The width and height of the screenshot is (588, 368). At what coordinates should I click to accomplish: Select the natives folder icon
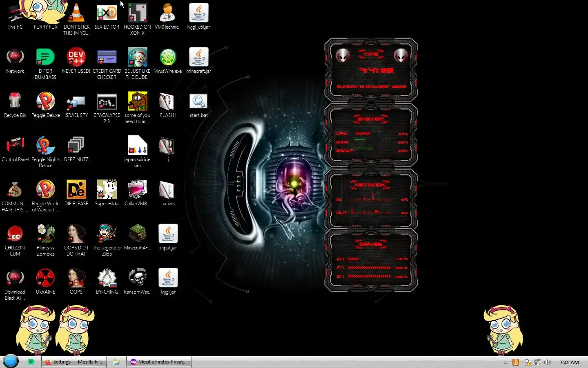(x=168, y=193)
